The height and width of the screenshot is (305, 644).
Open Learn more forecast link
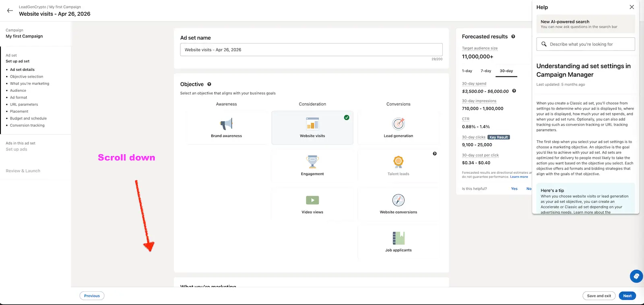point(519,177)
